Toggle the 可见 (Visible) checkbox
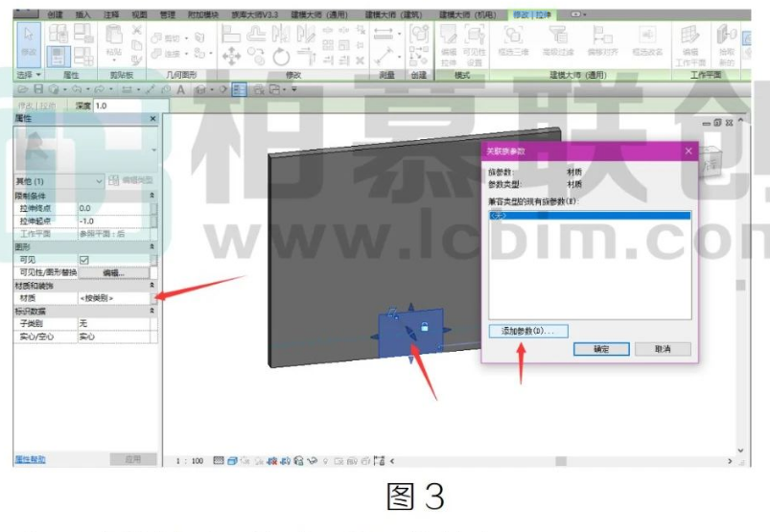The height and width of the screenshot is (532, 770). (x=84, y=260)
